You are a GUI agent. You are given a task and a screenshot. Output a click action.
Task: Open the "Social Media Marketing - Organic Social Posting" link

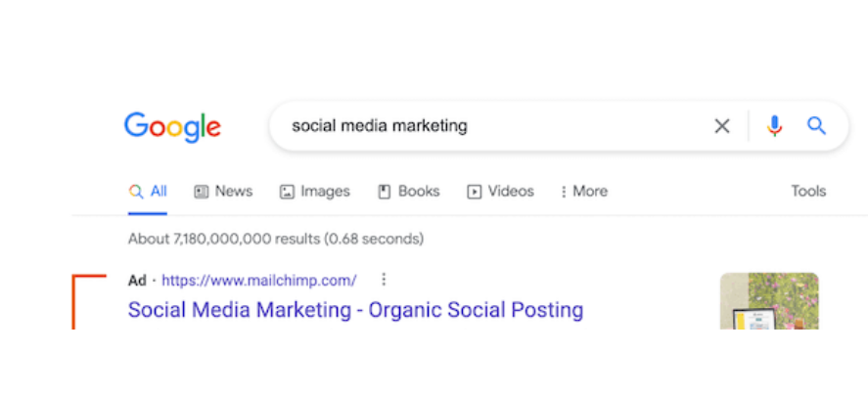[x=355, y=311]
